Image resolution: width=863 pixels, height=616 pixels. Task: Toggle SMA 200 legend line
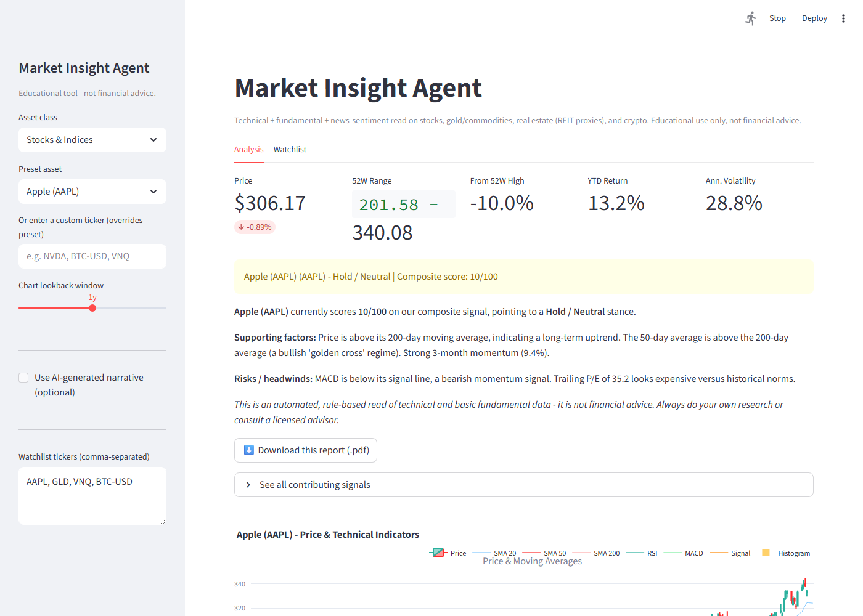(x=581, y=553)
